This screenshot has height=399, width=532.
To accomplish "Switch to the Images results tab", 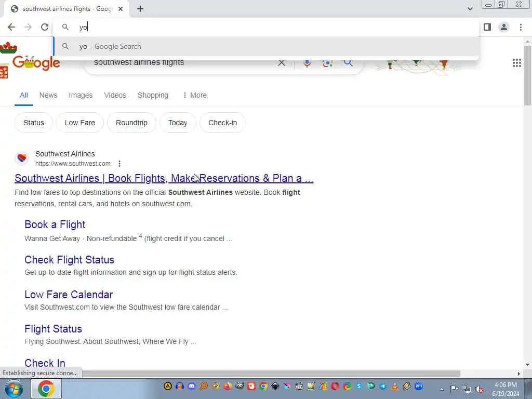I will (x=81, y=96).
